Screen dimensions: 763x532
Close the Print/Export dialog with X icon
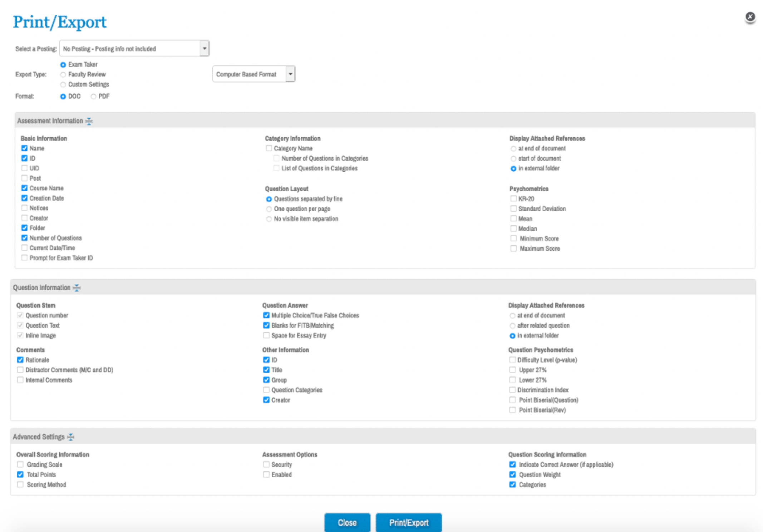[750, 16]
